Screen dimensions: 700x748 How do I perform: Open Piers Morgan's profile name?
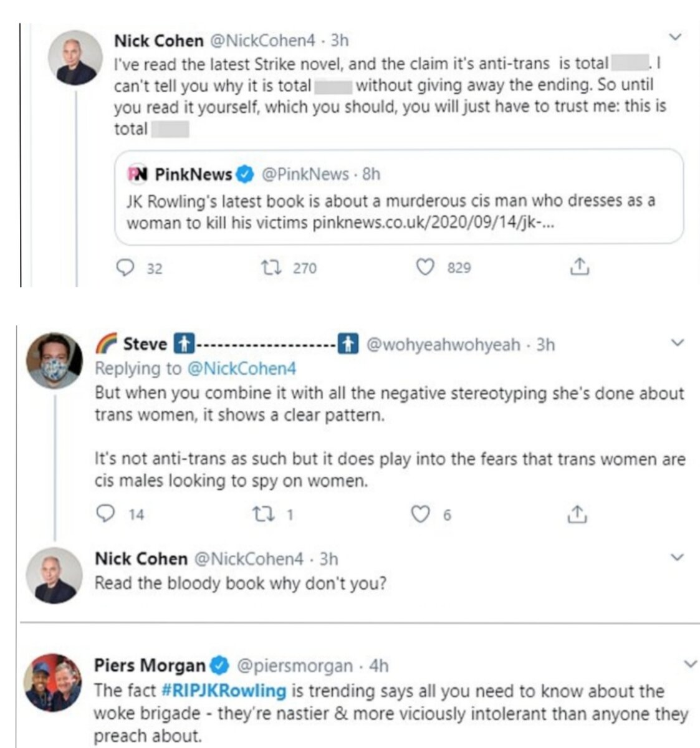pos(150,666)
